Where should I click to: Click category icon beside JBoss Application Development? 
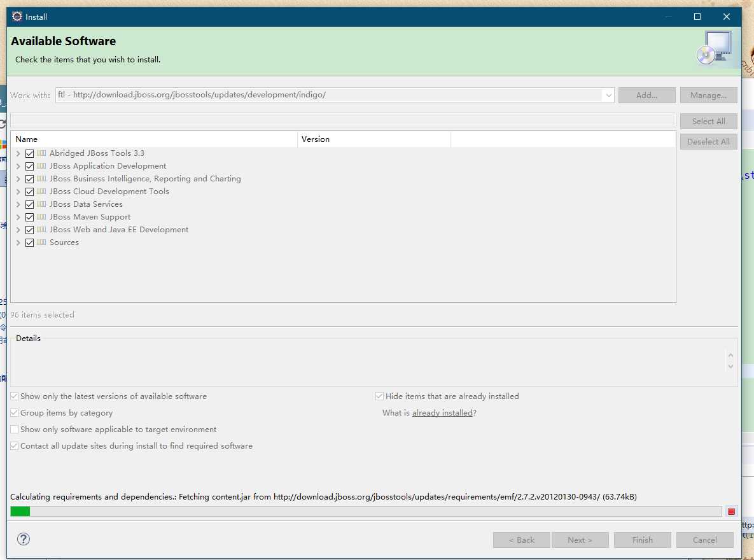click(x=41, y=166)
